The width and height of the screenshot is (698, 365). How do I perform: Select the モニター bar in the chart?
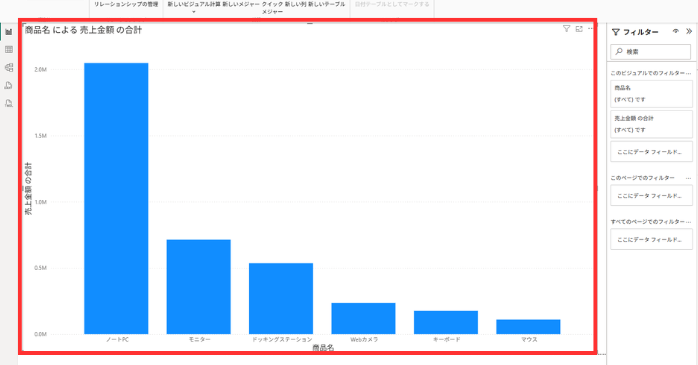[x=199, y=287]
